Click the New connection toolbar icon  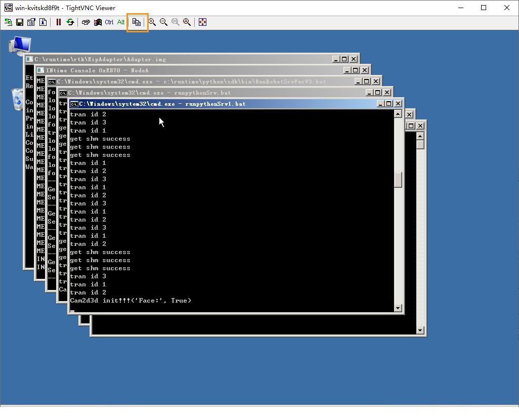[x=8, y=22]
